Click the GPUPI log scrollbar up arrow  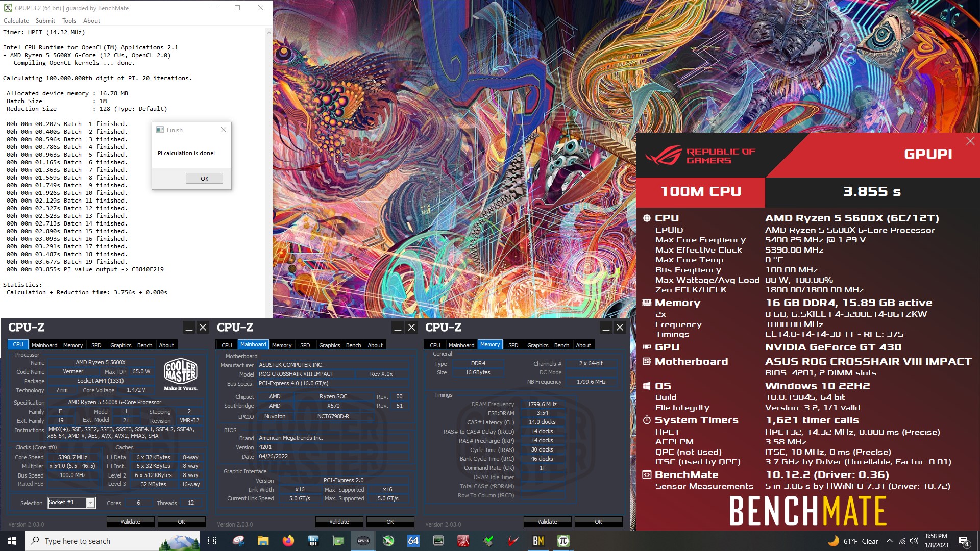click(269, 32)
